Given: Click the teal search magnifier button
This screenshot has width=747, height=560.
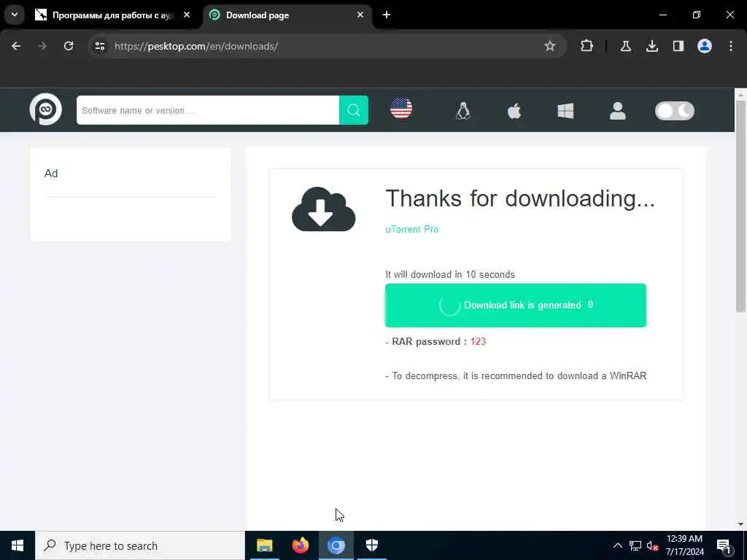Looking at the screenshot, I should pyautogui.click(x=354, y=110).
